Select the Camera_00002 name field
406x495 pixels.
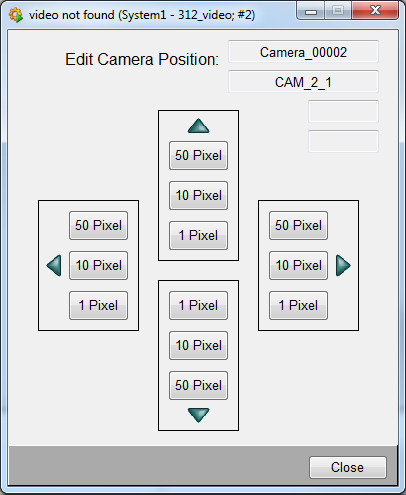pos(303,52)
